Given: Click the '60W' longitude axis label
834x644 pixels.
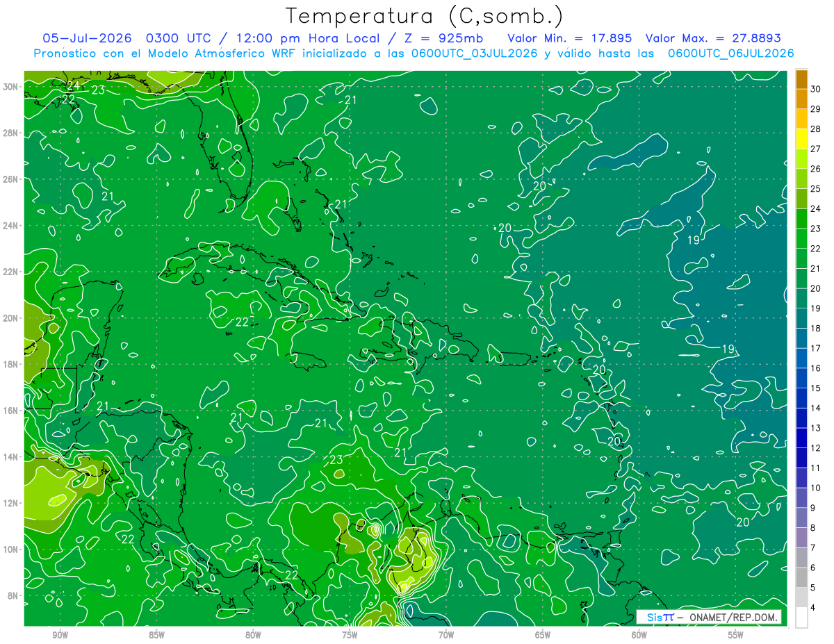Looking at the screenshot, I should 639,636.
